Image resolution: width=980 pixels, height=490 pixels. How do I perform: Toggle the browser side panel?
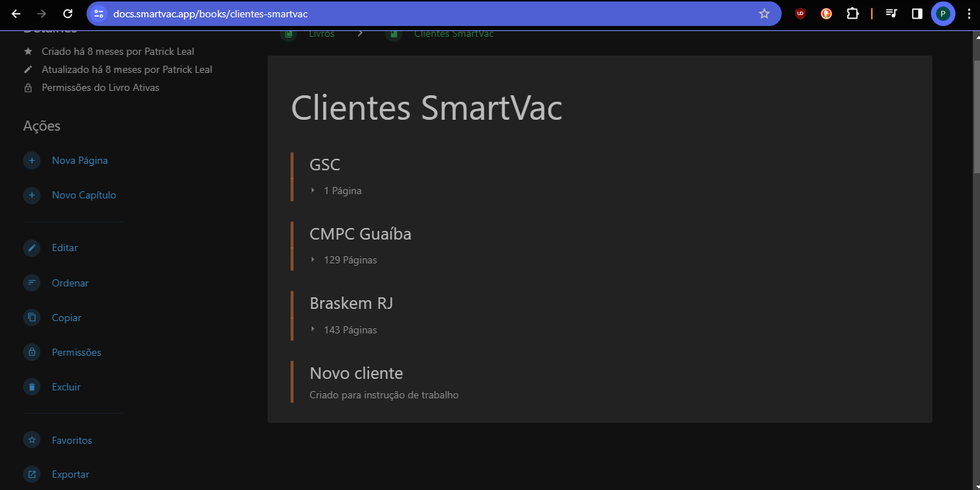[x=917, y=14]
